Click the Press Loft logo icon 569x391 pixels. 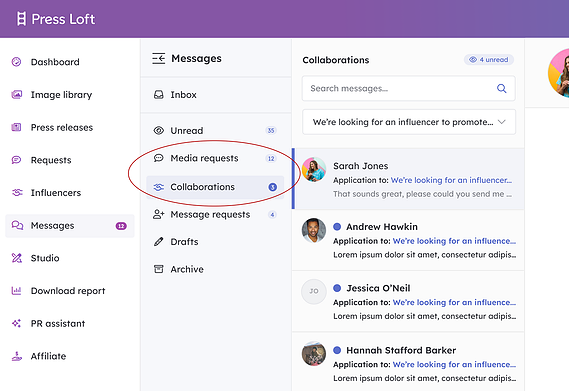pyautogui.click(x=21, y=19)
